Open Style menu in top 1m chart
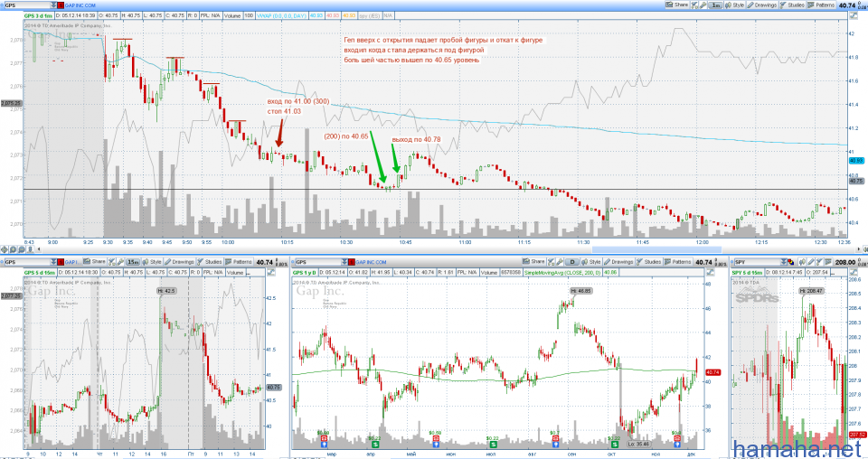Image resolution: width=868 pixels, height=459 pixels. [734, 5]
